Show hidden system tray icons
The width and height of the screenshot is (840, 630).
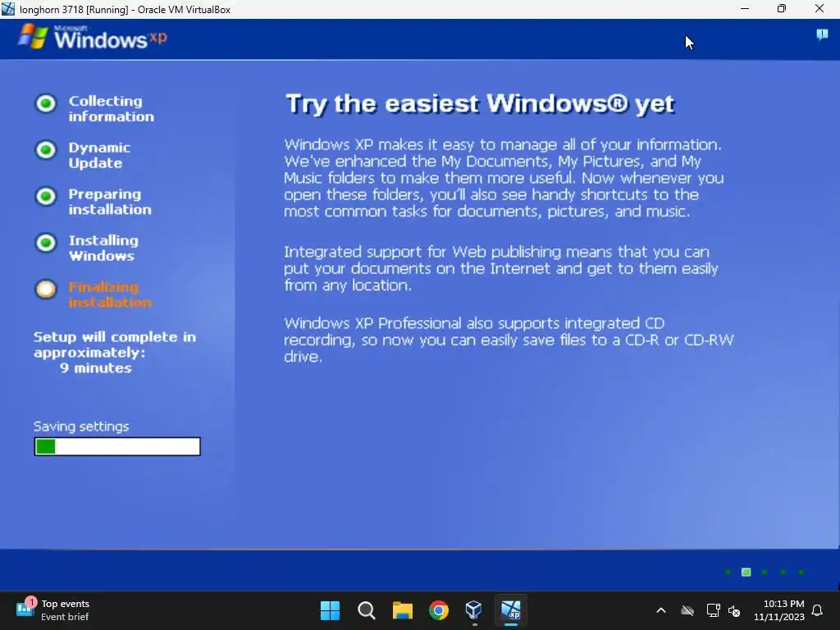661,610
